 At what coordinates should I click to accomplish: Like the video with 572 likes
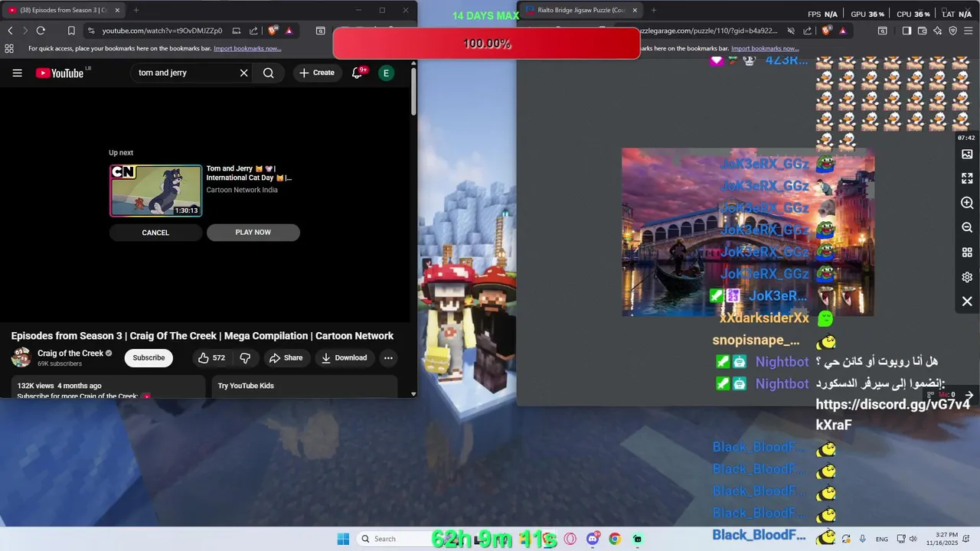(x=211, y=357)
